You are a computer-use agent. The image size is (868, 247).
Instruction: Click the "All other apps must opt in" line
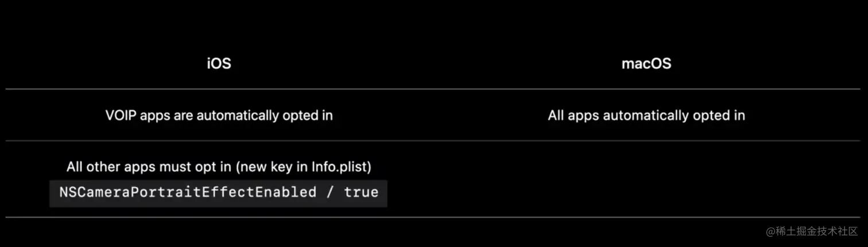point(219,168)
